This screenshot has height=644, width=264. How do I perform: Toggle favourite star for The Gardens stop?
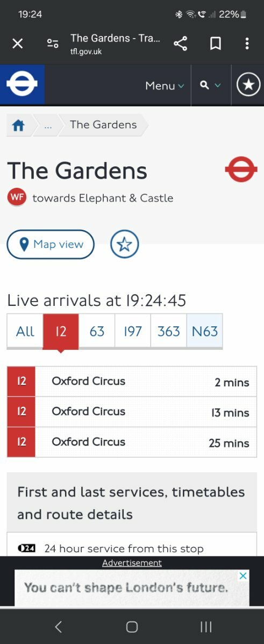click(125, 245)
